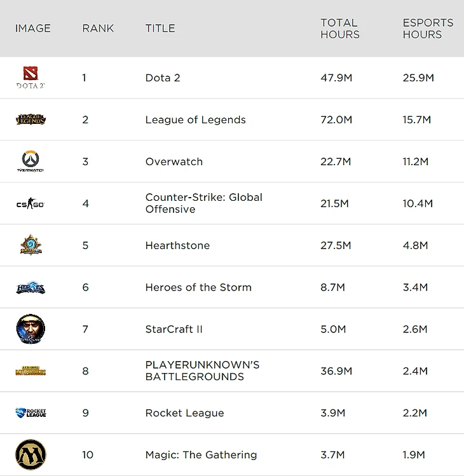Sort by TOTAL HOURS column header

(x=340, y=29)
